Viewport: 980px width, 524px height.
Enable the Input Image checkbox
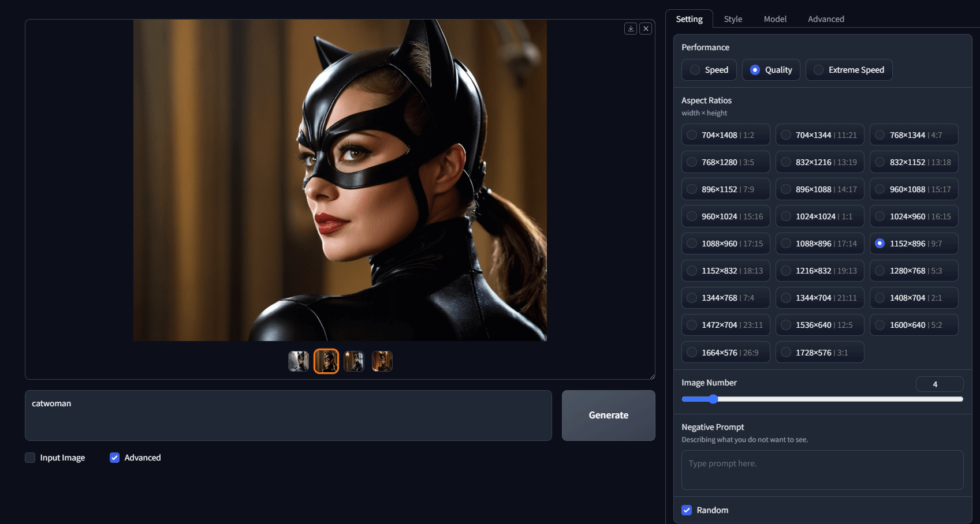[30, 458]
